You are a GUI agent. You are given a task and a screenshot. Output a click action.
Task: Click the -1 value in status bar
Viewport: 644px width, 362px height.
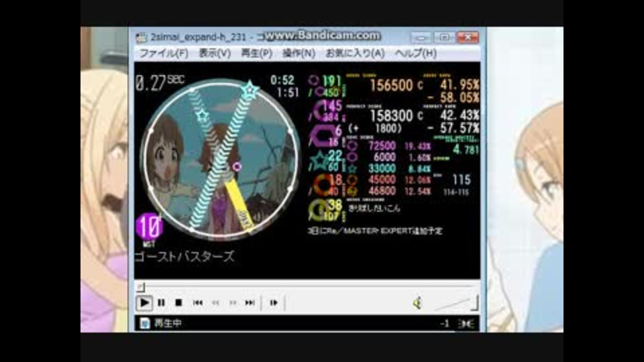click(444, 324)
